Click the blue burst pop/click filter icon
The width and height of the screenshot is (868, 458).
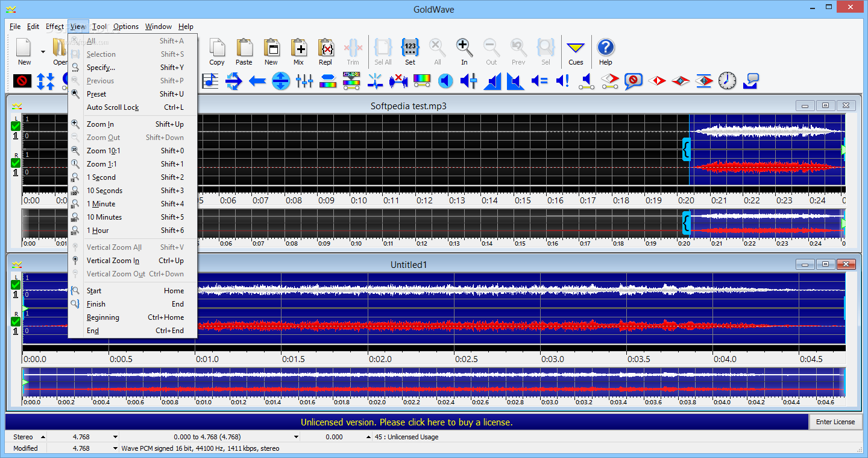click(375, 81)
